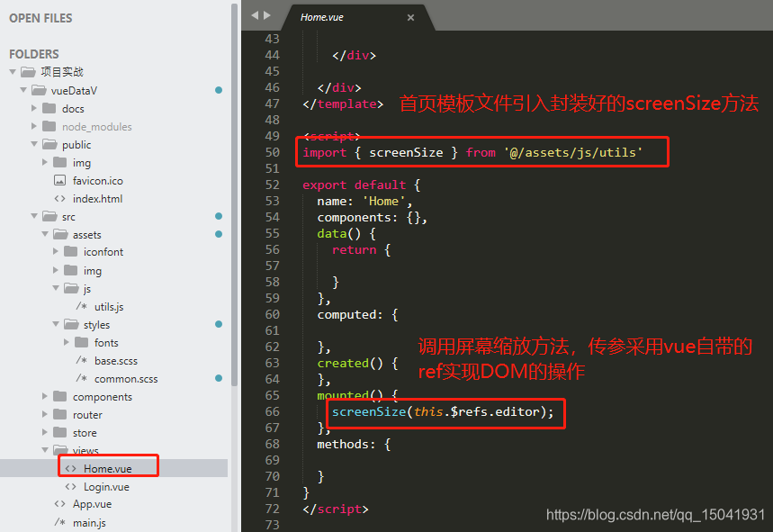
Task: Click the utils.js file type icon
Action: 81,306
